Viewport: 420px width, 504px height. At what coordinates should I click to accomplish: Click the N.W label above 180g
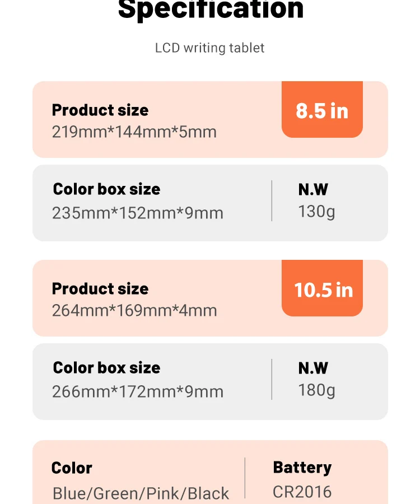(x=313, y=368)
